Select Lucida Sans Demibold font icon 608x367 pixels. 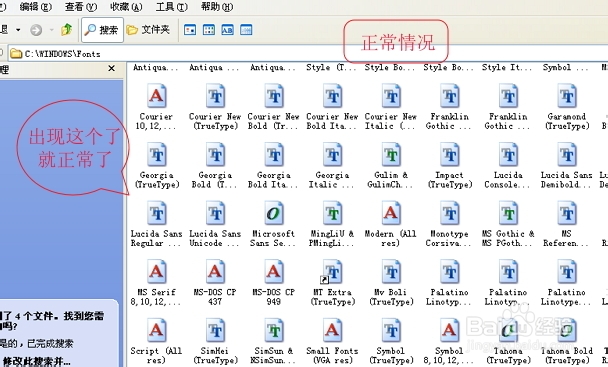coord(567,154)
